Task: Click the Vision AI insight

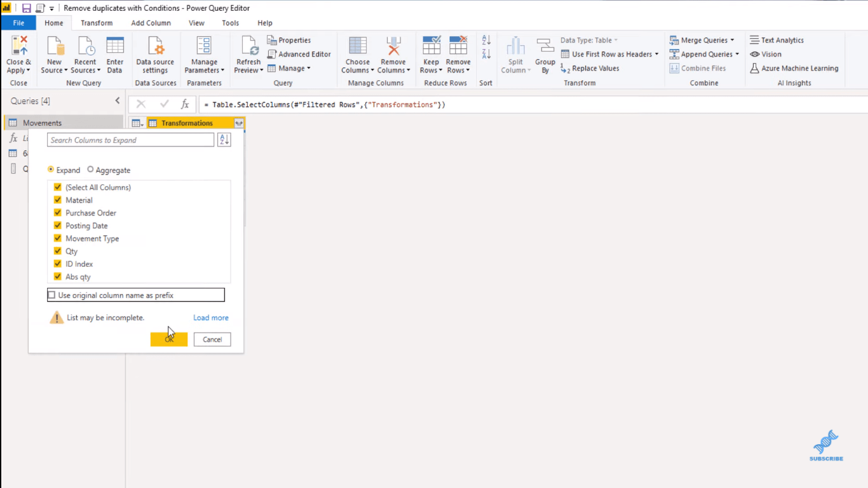Action: pyautogui.click(x=766, y=54)
